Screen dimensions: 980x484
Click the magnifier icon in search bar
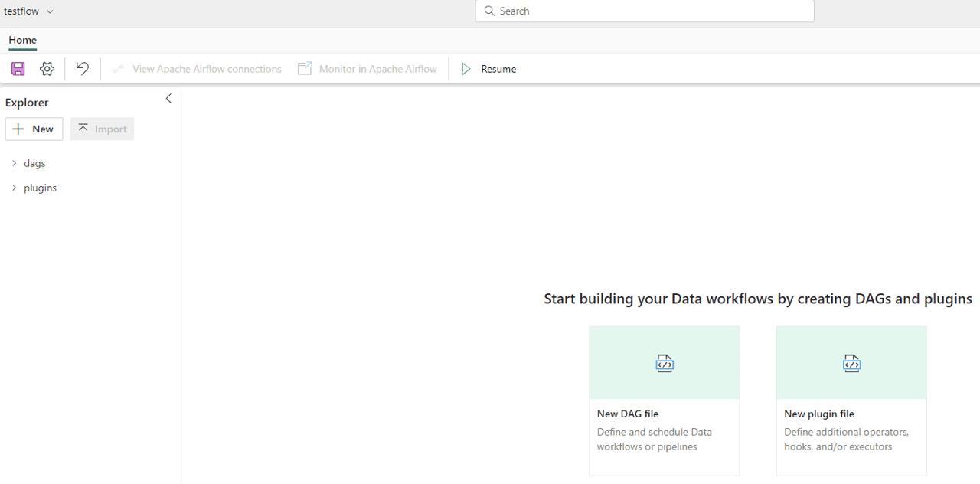coord(489,11)
